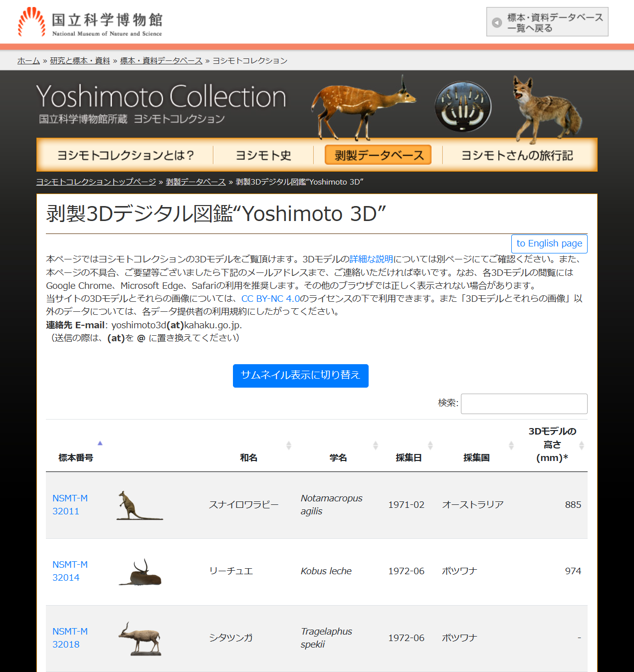Viewport: 634px width, 672px height.
Task: Sort table by 採集国 column
Action: (476, 457)
